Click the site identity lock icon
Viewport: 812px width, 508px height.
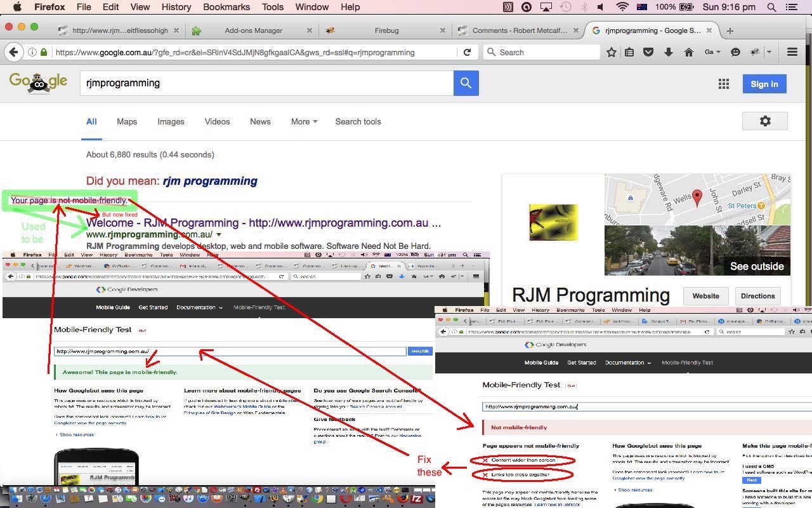coord(43,52)
